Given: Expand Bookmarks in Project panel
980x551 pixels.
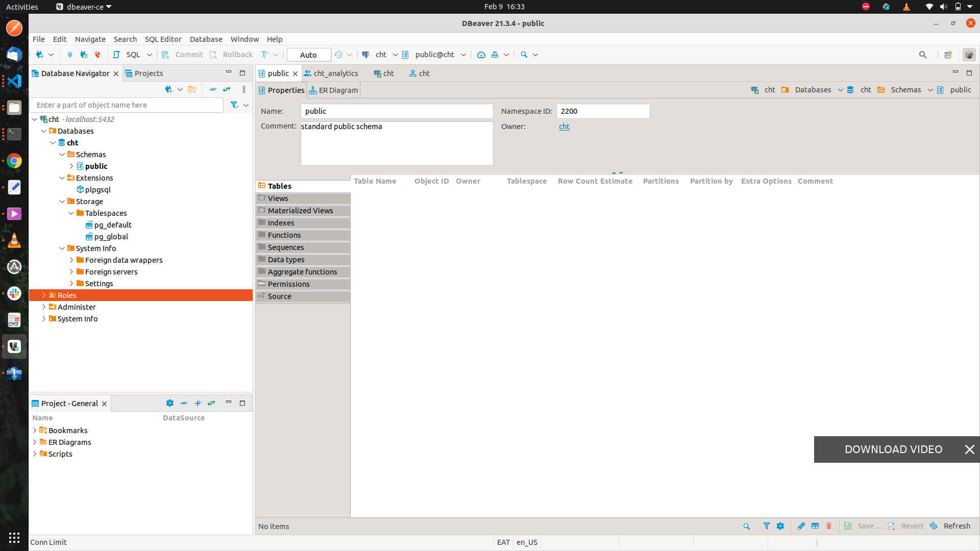Looking at the screenshot, I should (35, 431).
